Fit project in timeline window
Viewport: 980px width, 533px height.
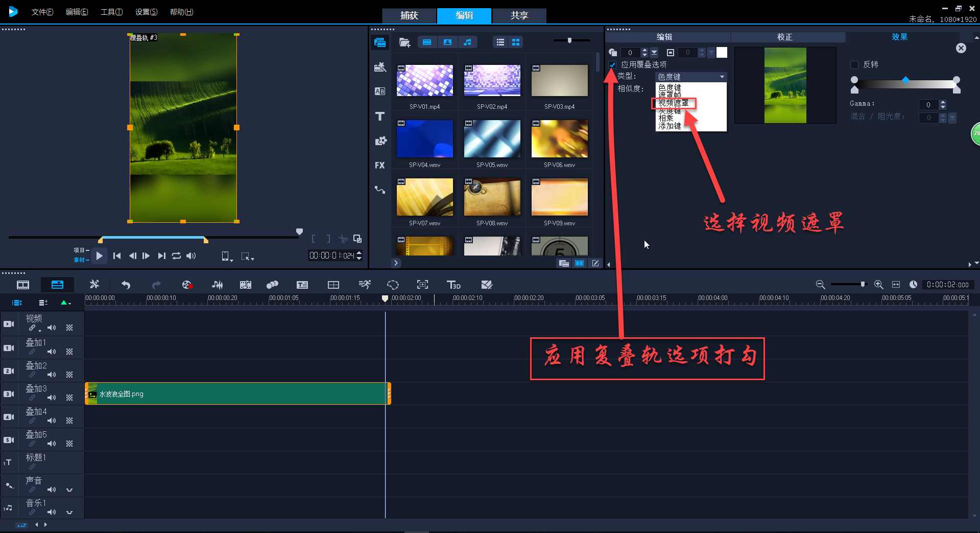(896, 285)
